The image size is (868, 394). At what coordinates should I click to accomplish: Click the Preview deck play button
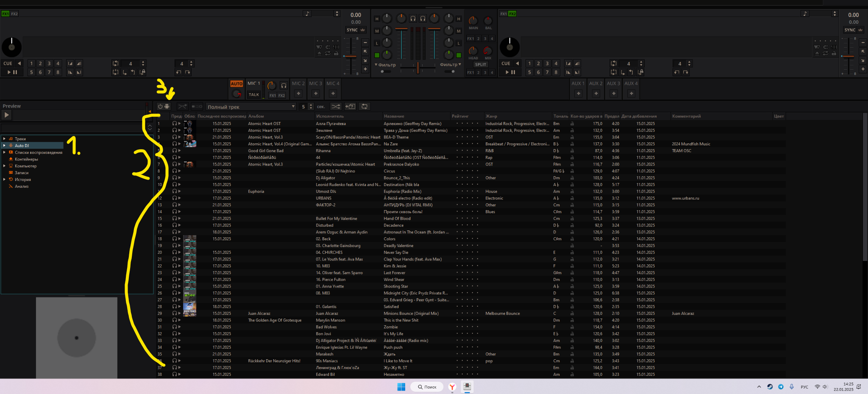click(6, 115)
